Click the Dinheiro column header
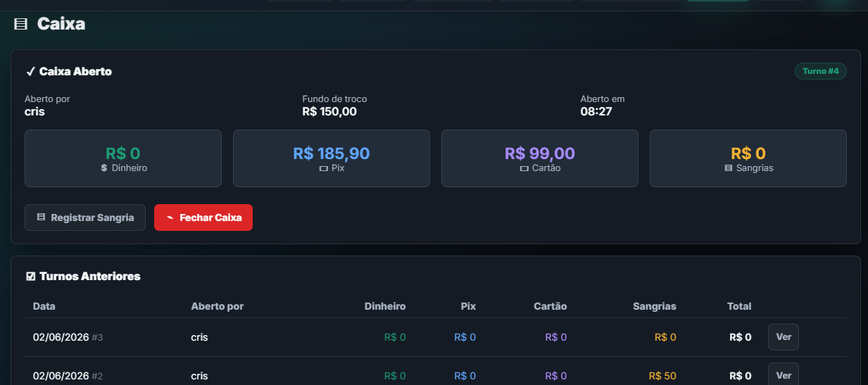The height and width of the screenshot is (385, 868). pos(385,306)
